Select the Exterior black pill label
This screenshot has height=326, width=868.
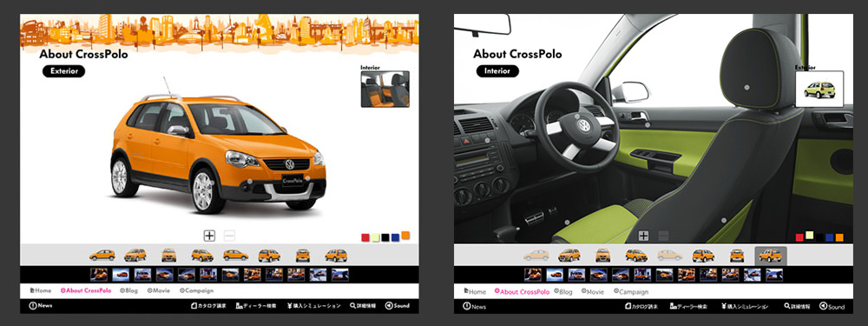[63, 71]
